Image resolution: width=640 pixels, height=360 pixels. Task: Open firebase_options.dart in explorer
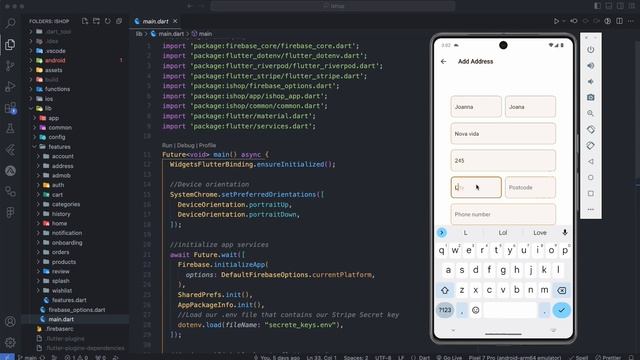point(77,310)
